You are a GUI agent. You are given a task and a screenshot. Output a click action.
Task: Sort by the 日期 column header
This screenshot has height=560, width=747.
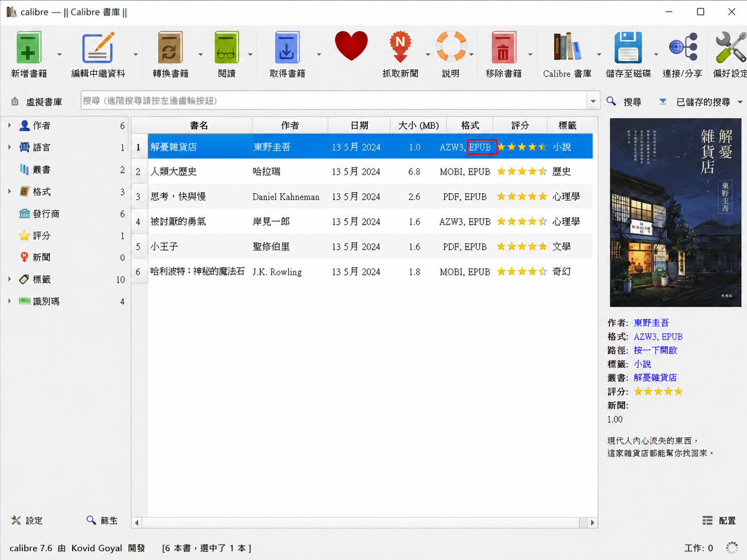click(359, 125)
